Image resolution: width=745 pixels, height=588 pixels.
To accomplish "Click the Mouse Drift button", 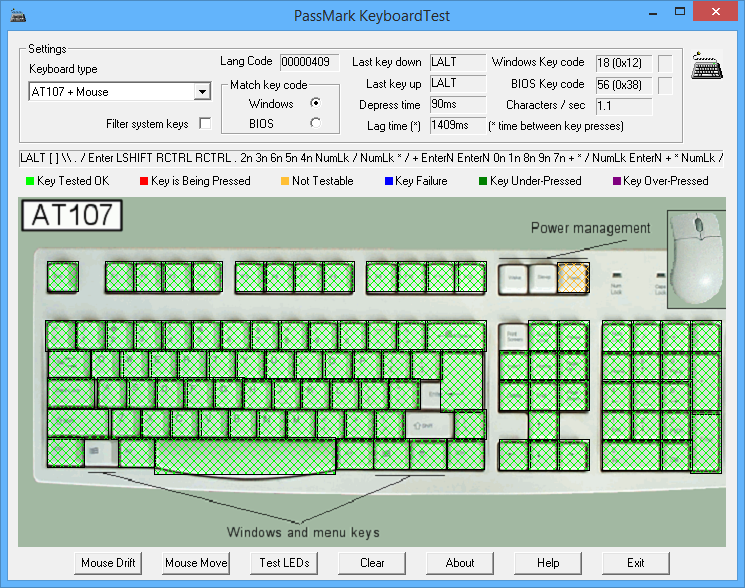I will 108,563.
